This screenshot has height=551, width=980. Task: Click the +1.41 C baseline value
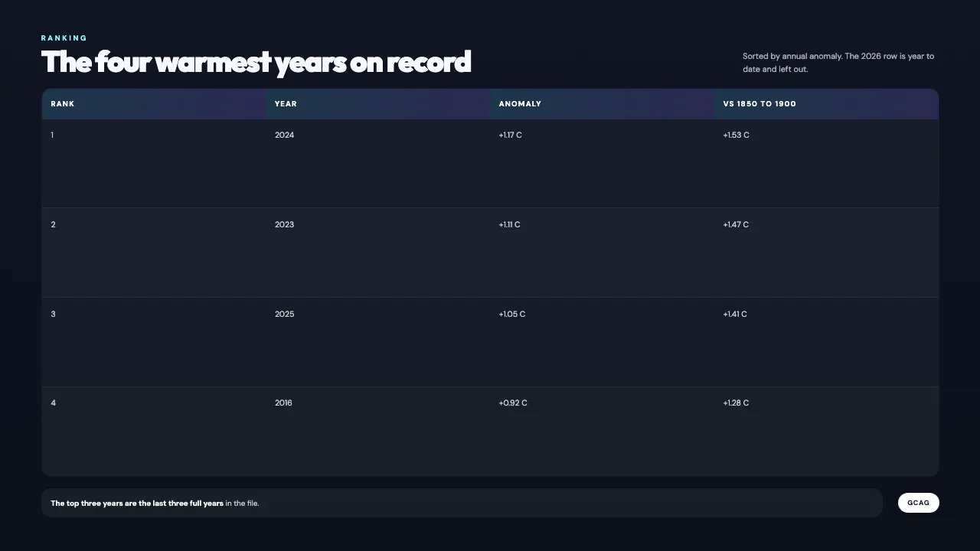(x=735, y=315)
